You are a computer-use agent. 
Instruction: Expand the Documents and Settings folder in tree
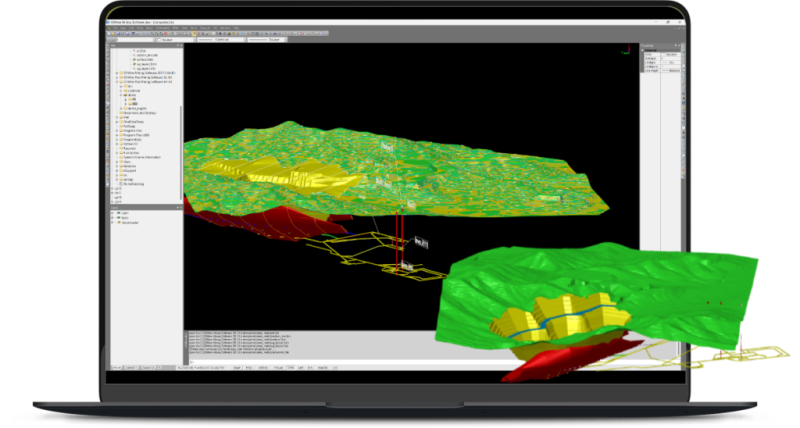pyautogui.click(x=117, y=113)
